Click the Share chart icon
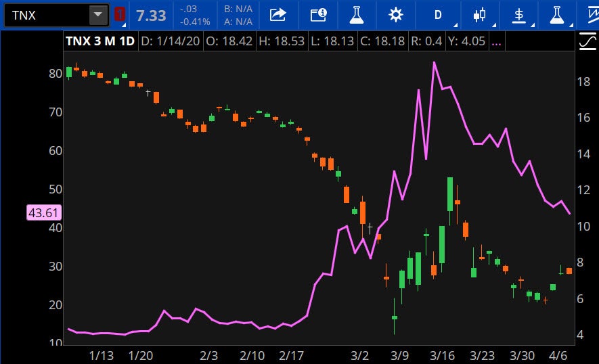This screenshot has height=364, width=599. (x=278, y=15)
